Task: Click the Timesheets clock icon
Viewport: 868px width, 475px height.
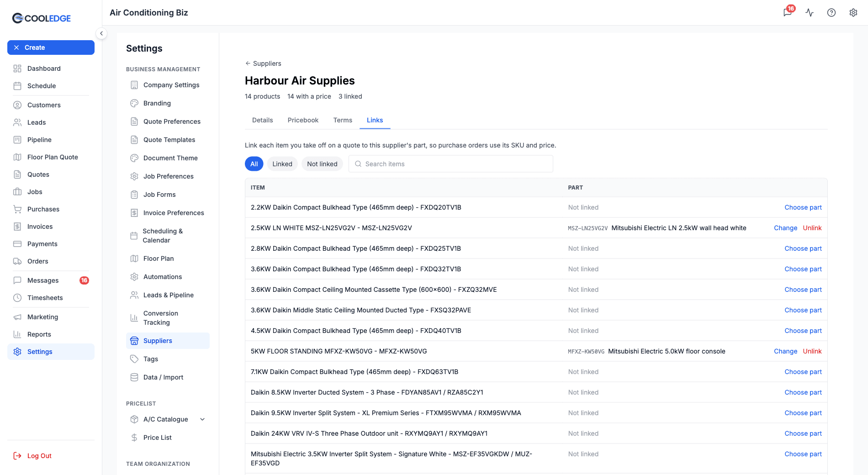Action: pyautogui.click(x=17, y=298)
